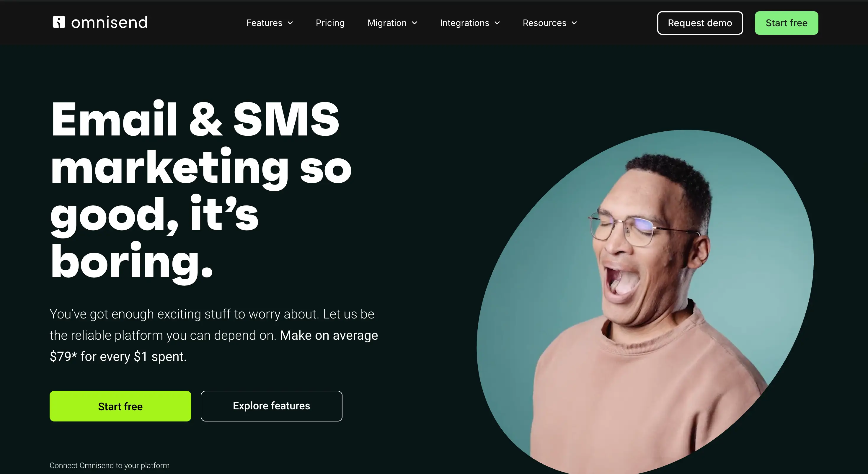
Task: Click the omnisend wordmark in header
Action: pyautogui.click(x=109, y=22)
